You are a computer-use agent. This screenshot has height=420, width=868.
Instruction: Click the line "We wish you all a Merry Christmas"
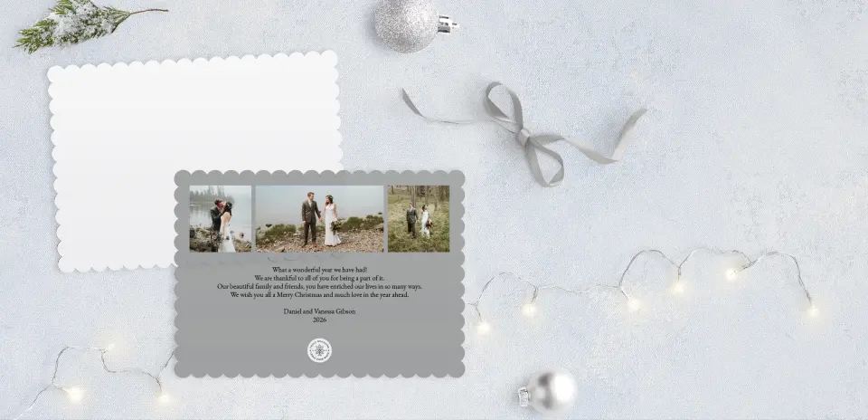click(319, 295)
